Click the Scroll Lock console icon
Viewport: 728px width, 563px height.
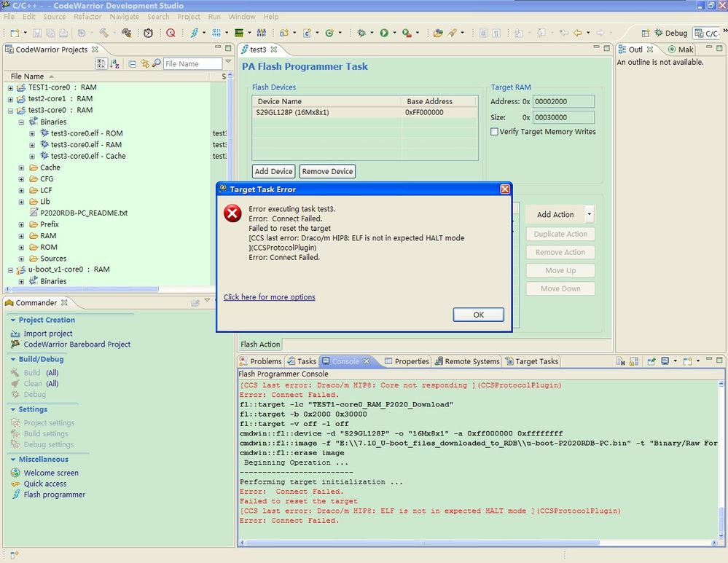click(x=634, y=361)
